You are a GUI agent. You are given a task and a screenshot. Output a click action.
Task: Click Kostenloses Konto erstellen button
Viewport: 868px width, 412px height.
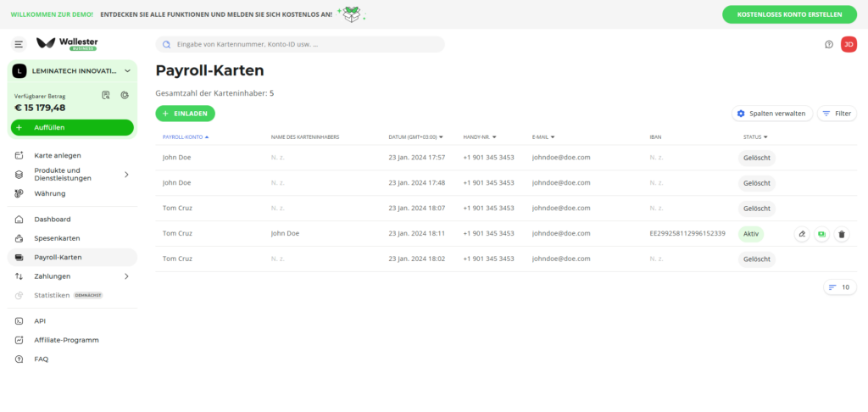coord(789,14)
